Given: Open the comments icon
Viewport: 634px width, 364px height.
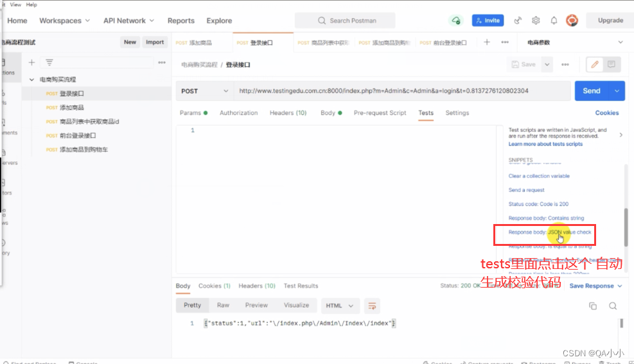Looking at the screenshot, I should 612,65.
